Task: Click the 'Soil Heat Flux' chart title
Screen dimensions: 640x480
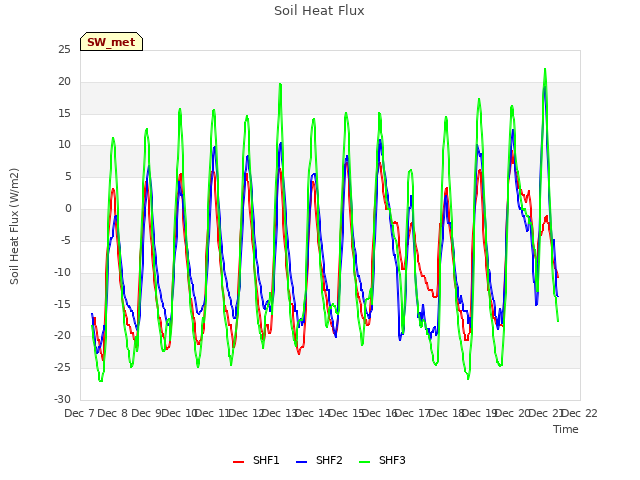Action: [x=319, y=11]
